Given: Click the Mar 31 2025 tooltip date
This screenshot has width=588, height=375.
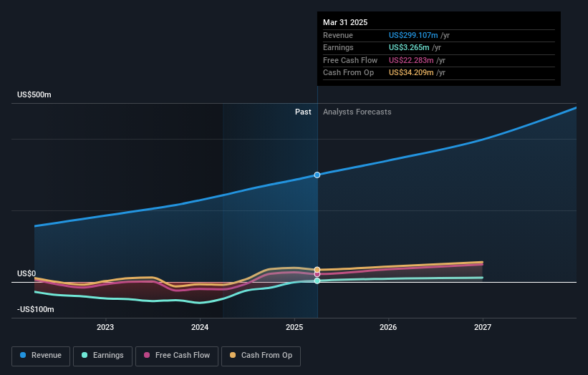Looking at the screenshot, I should pyautogui.click(x=345, y=22).
